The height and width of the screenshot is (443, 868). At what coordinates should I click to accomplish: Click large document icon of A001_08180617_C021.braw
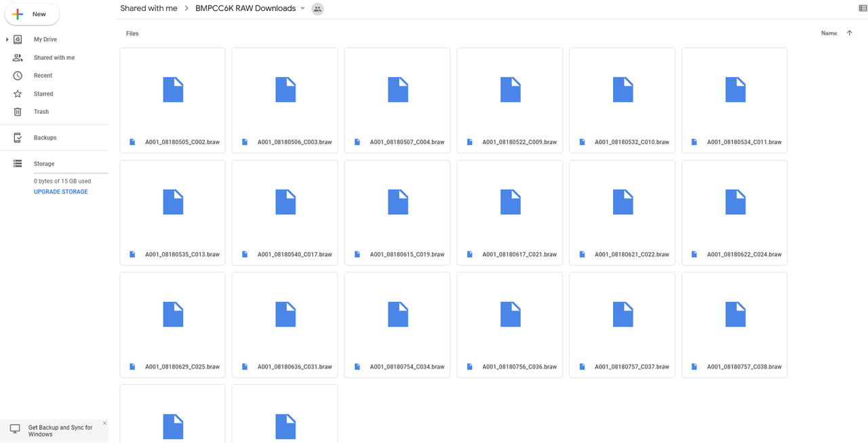coord(511,203)
